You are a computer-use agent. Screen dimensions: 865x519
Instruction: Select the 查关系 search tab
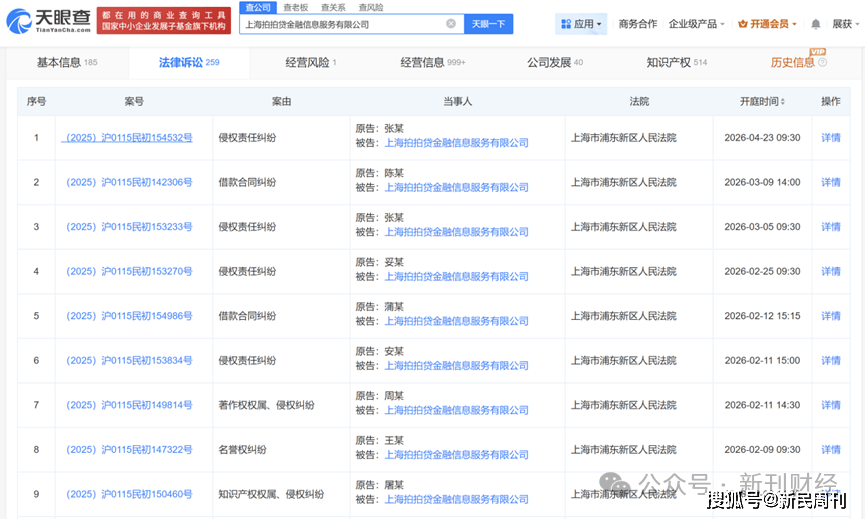(333, 7)
